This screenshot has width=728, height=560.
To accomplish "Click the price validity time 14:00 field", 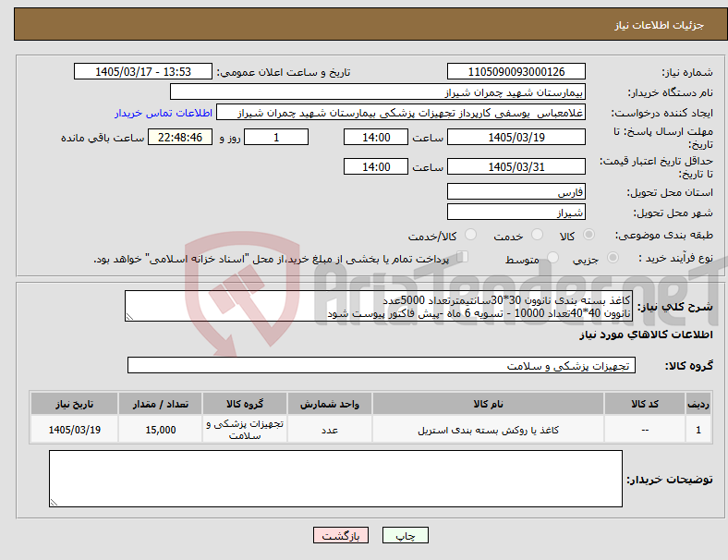I will click(x=376, y=166).
